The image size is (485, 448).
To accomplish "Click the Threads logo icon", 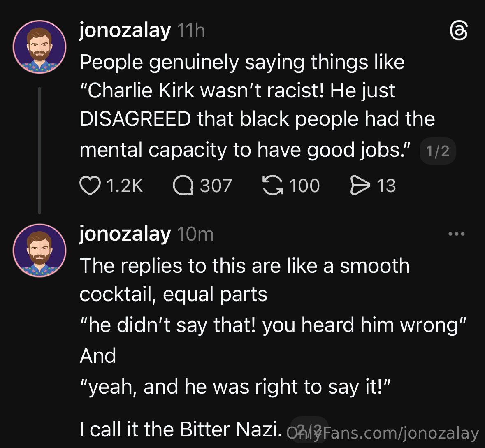I will click(x=458, y=31).
